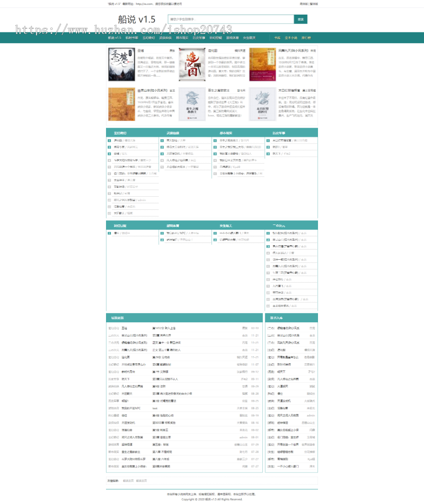Switch to 简体版 simplified Chinese

click(x=303, y=4)
